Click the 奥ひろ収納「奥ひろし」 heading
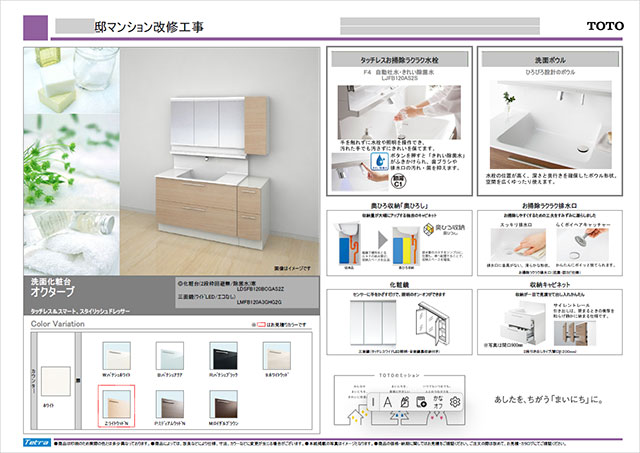 [x=399, y=206]
